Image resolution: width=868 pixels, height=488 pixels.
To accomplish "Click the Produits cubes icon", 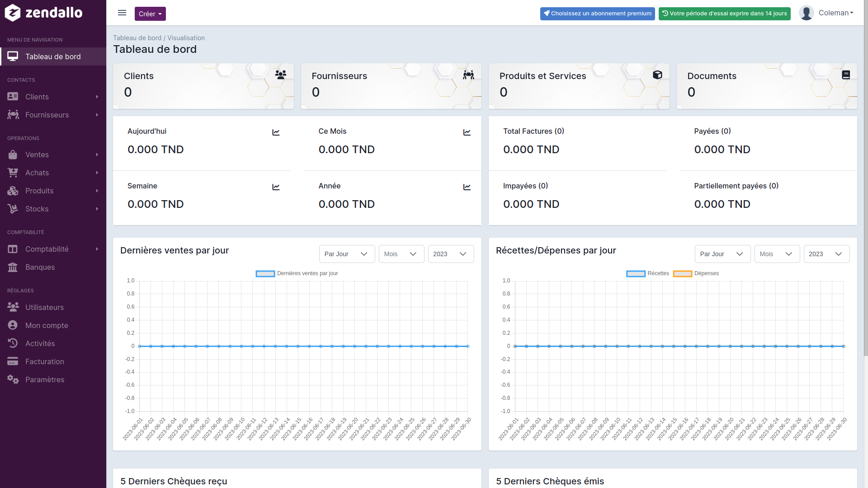I will 13,191.
